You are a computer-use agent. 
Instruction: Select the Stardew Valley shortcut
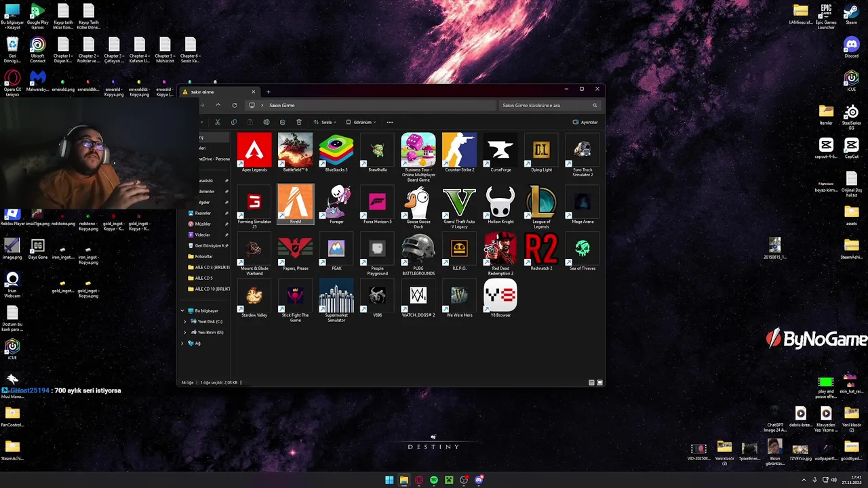pos(254,298)
